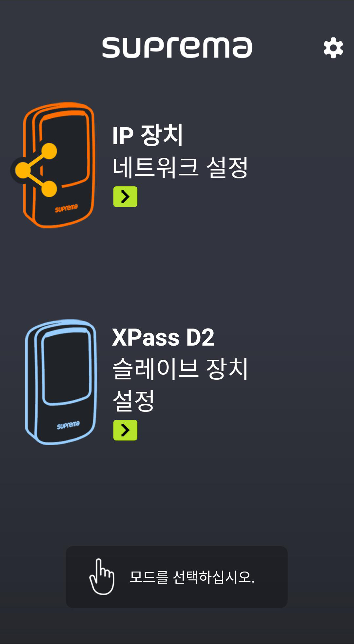
Task: Choose 네트워크 설정 option
Action: pyautogui.click(x=180, y=167)
